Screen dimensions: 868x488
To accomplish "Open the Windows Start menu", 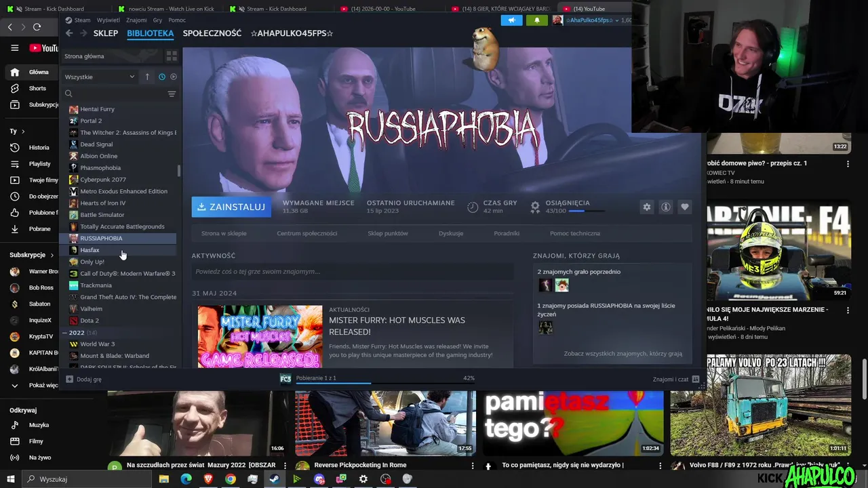I will [x=9, y=479].
